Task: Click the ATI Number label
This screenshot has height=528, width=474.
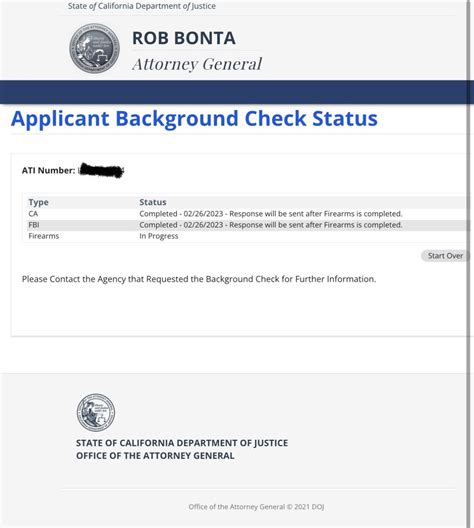Action: 48,171
